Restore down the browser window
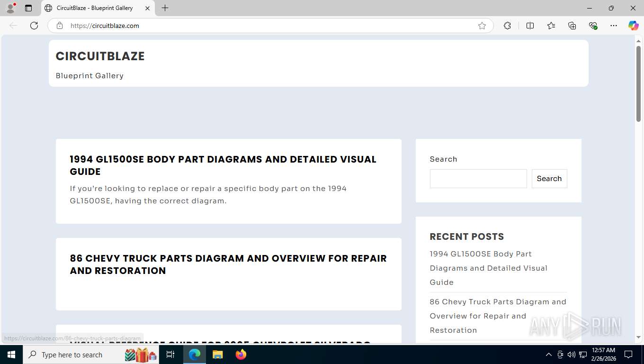This screenshot has width=644, height=364. pyautogui.click(x=611, y=8)
